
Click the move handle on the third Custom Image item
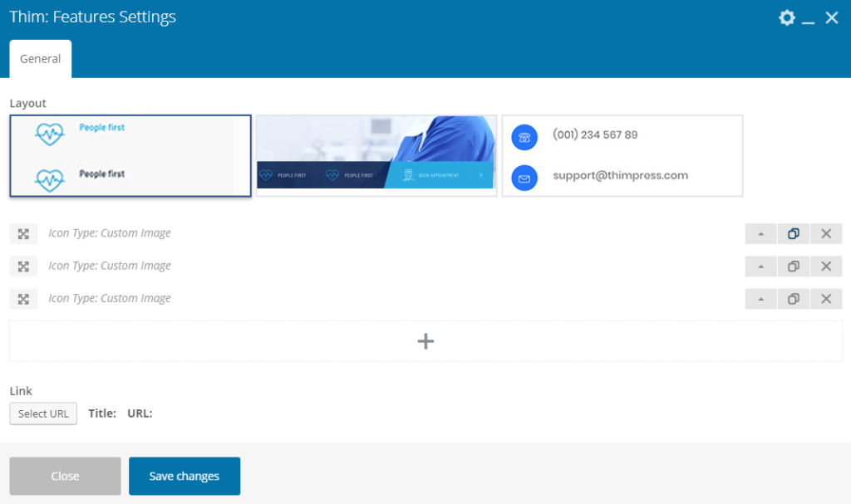point(23,298)
